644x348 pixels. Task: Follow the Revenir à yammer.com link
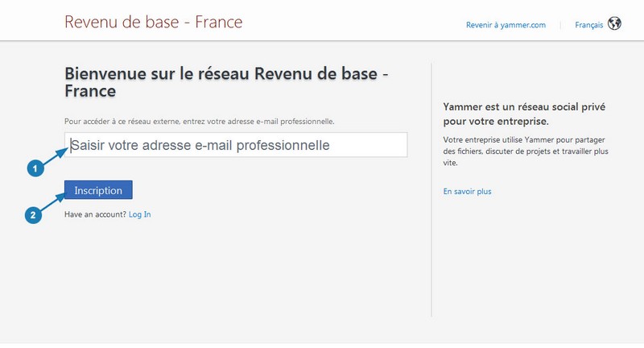(506, 25)
